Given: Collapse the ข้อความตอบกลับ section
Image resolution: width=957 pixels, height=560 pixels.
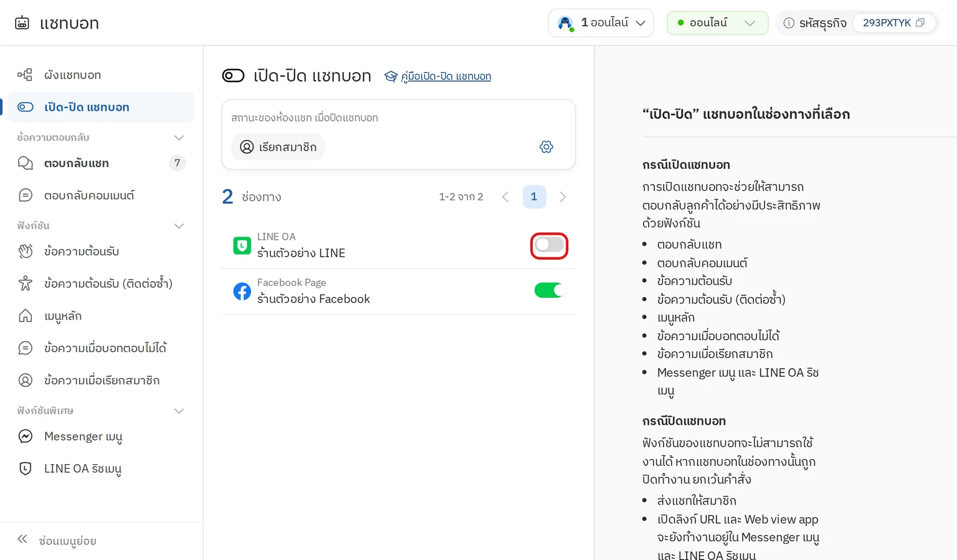Looking at the screenshot, I should point(179,138).
